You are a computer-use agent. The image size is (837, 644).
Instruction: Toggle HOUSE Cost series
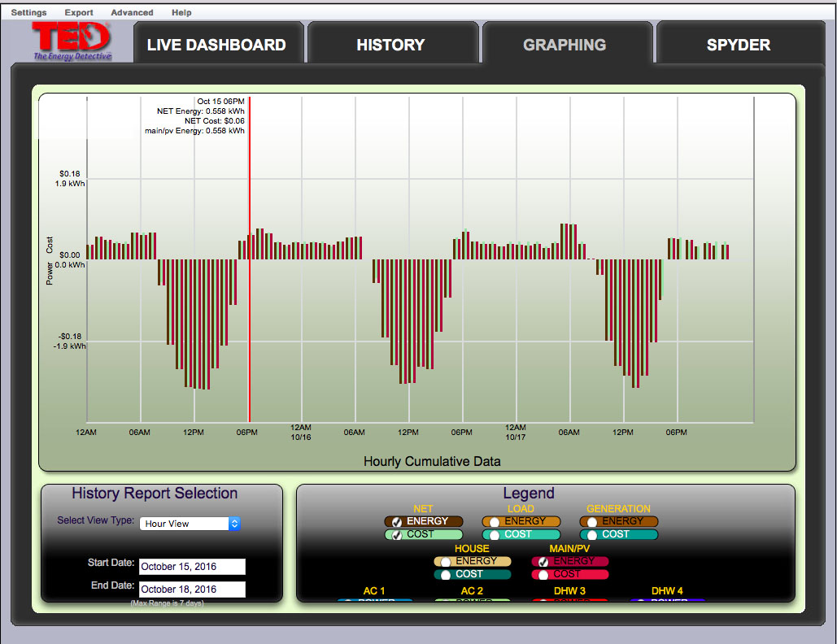pyautogui.click(x=473, y=574)
